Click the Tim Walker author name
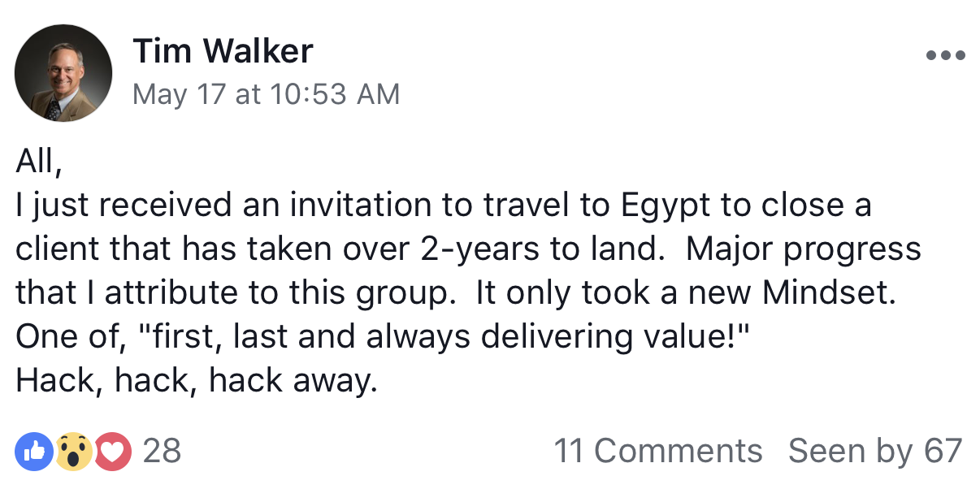The height and width of the screenshot is (489, 980). click(x=223, y=52)
